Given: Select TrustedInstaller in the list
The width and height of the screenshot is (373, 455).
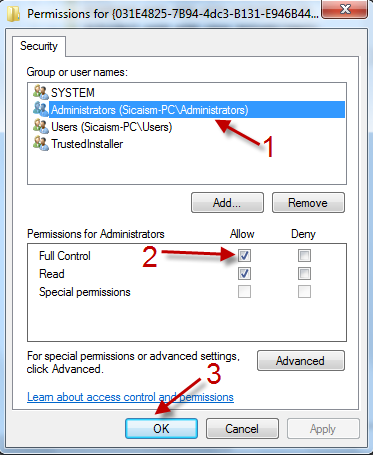Looking at the screenshot, I should [87, 144].
